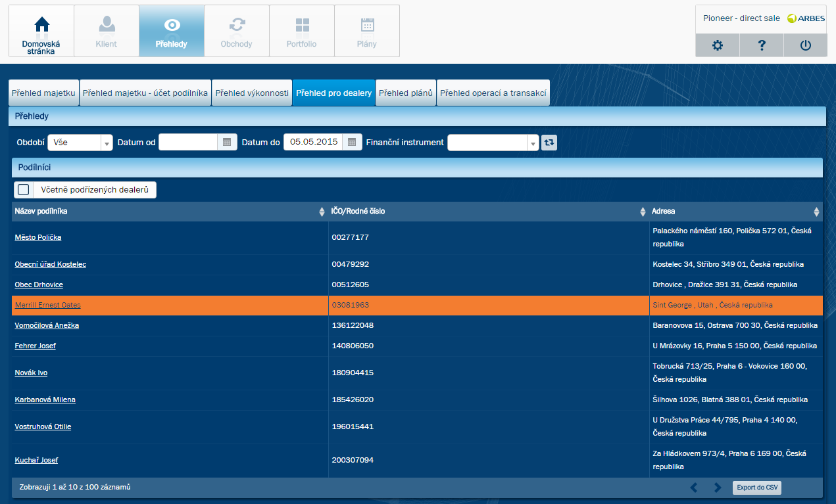Click Datum do field showing 05.05.2015
Screen dimensions: 836x504
pos(313,142)
